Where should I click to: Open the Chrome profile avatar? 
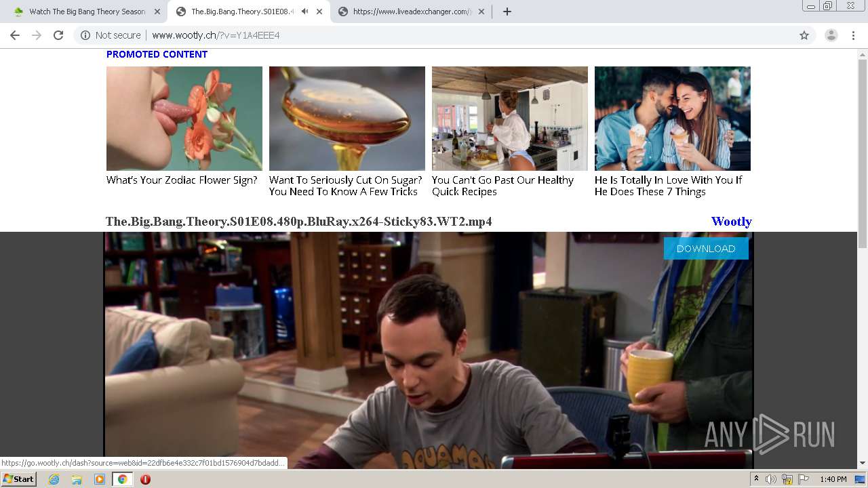pos(831,35)
